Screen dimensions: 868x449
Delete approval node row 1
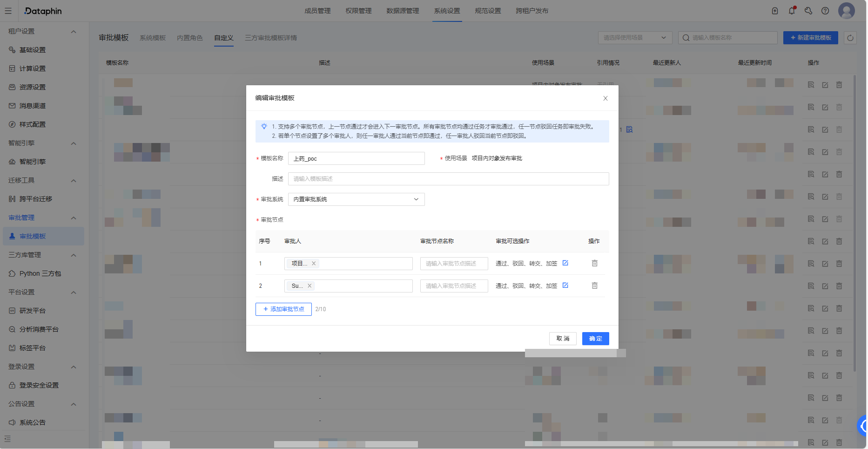tap(594, 263)
